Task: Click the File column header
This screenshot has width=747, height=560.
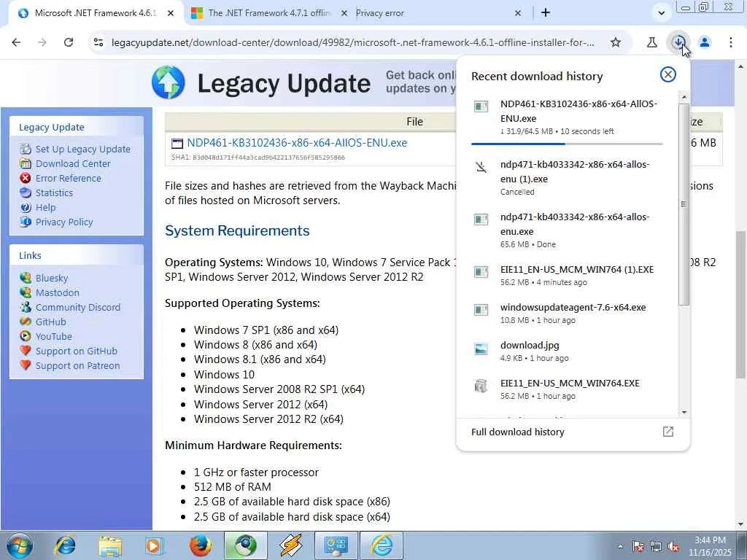Action: tap(414, 122)
